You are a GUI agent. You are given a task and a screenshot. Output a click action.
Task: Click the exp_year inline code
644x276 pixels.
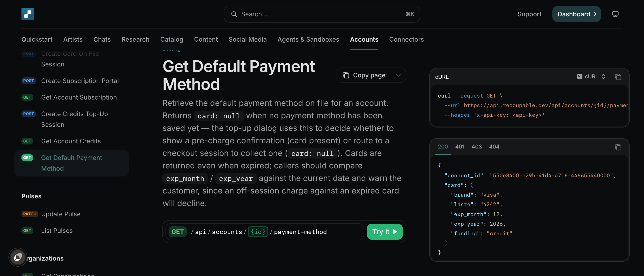click(236, 178)
